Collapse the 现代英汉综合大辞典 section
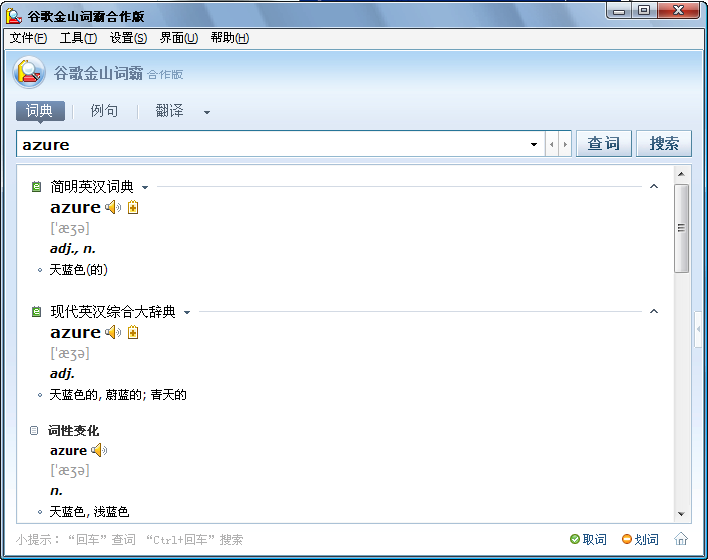 654,311
